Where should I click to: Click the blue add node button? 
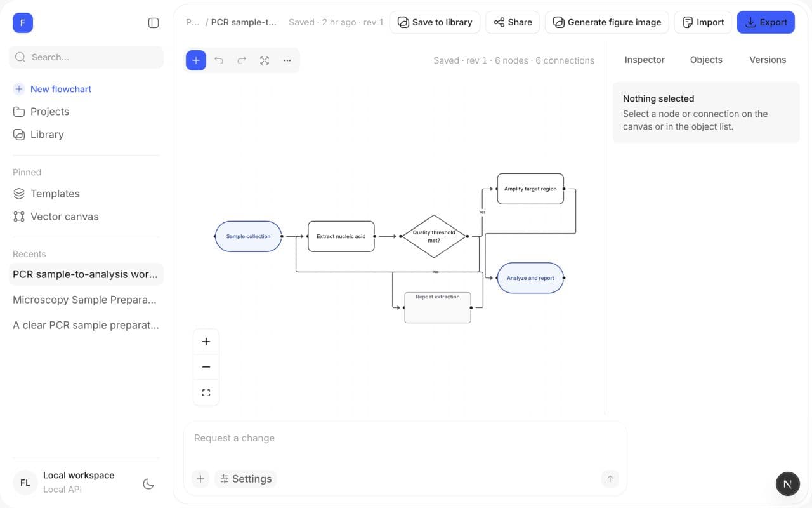pos(196,60)
